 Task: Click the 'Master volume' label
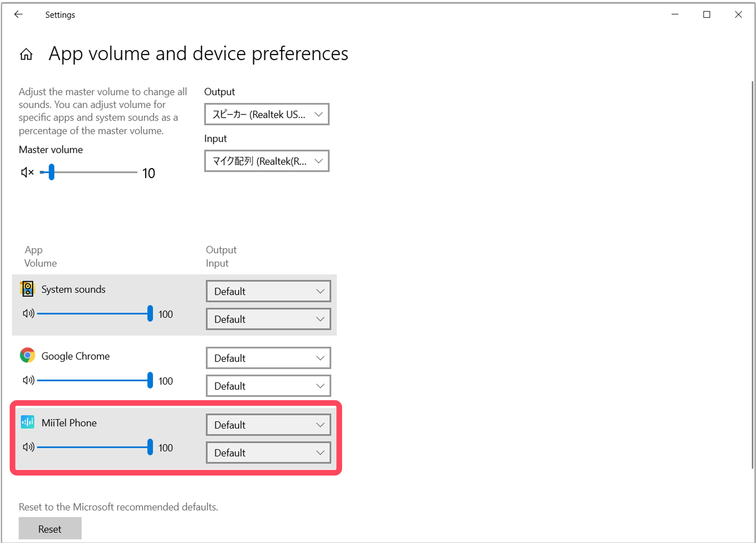(x=51, y=150)
